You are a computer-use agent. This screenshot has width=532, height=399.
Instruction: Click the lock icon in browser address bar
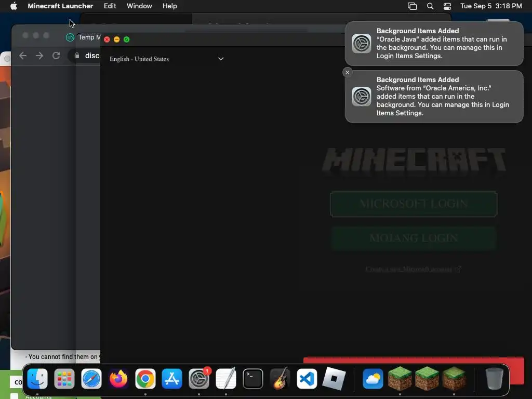pos(77,56)
